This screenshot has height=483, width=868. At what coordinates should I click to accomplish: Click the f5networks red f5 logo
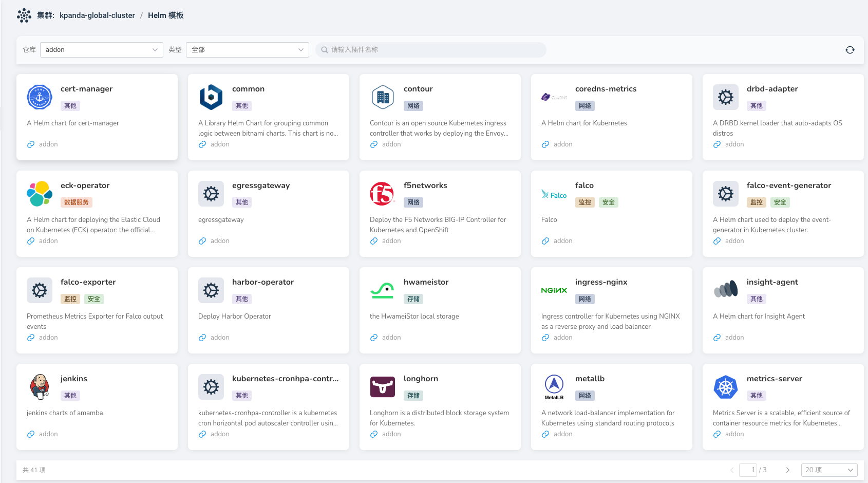383,194
